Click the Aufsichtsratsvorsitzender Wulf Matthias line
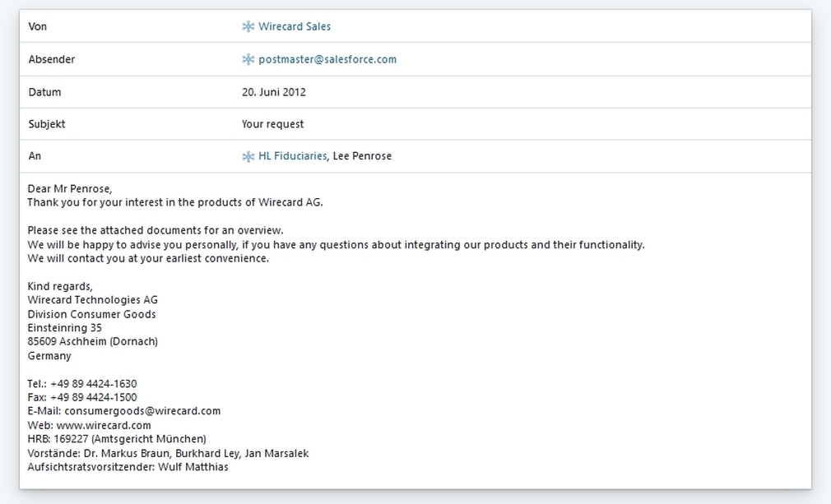Image resolution: width=831 pixels, height=504 pixels. pos(128,467)
